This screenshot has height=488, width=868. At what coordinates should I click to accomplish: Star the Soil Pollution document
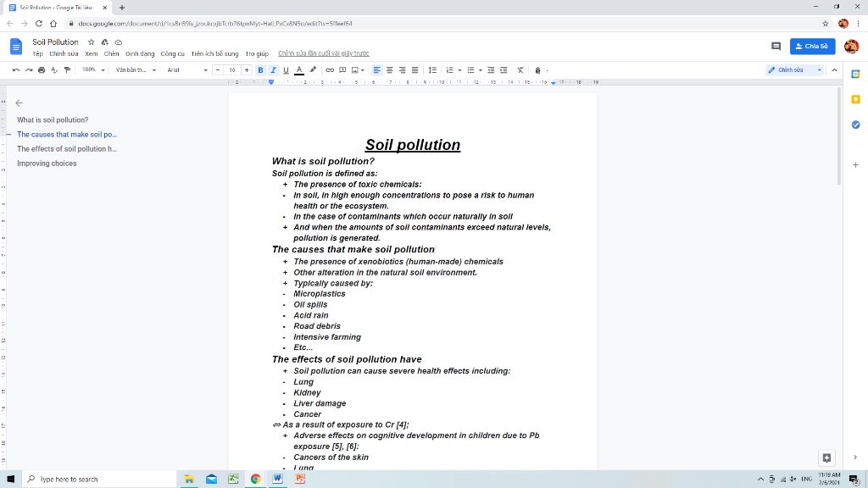(x=92, y=42)
